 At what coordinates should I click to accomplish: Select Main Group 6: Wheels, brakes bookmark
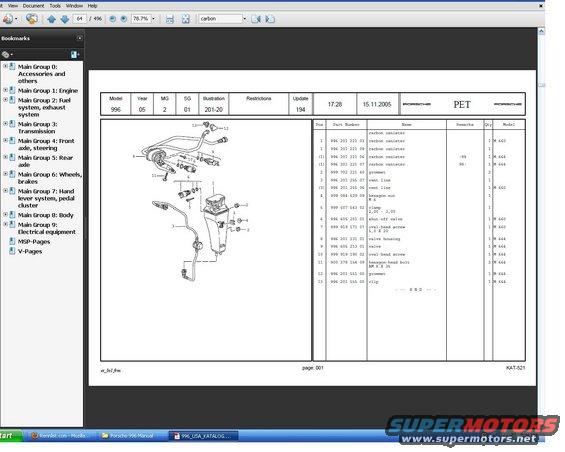50,178
